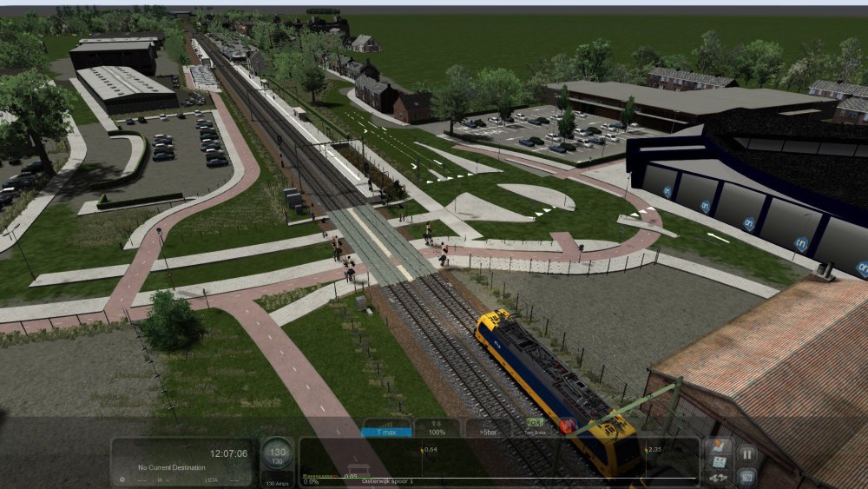Click the >5bar brake pressure readout

tap(488, 432)
